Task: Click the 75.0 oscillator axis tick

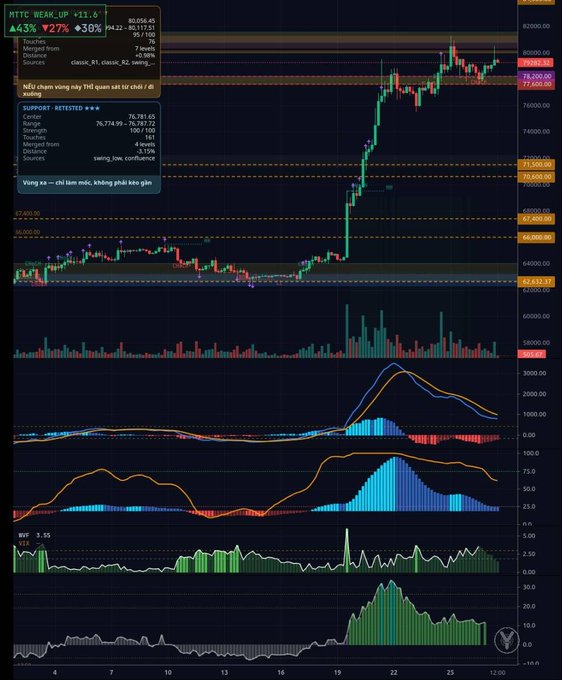Action: [531, 471]
